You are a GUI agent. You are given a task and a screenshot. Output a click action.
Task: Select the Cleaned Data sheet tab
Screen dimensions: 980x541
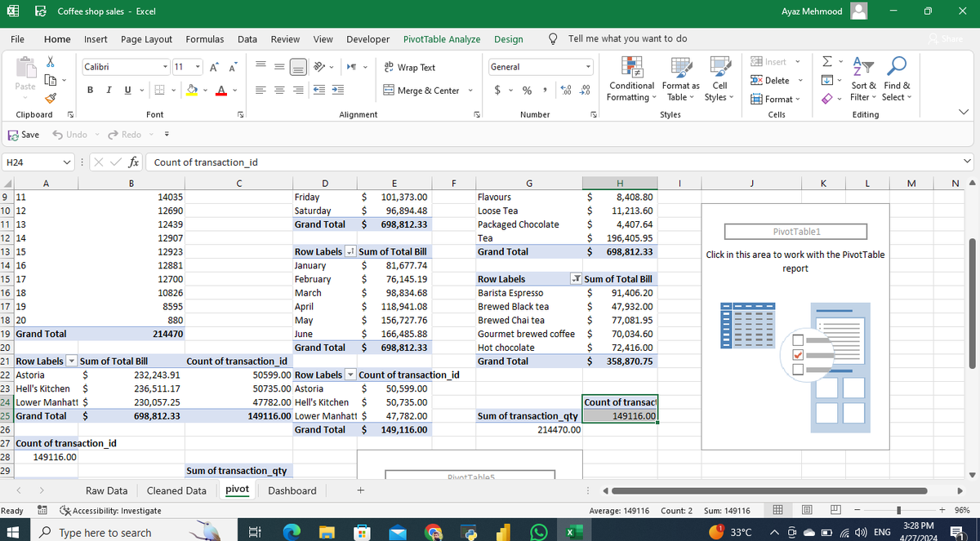pyautogui.click(x=176, y=490)
